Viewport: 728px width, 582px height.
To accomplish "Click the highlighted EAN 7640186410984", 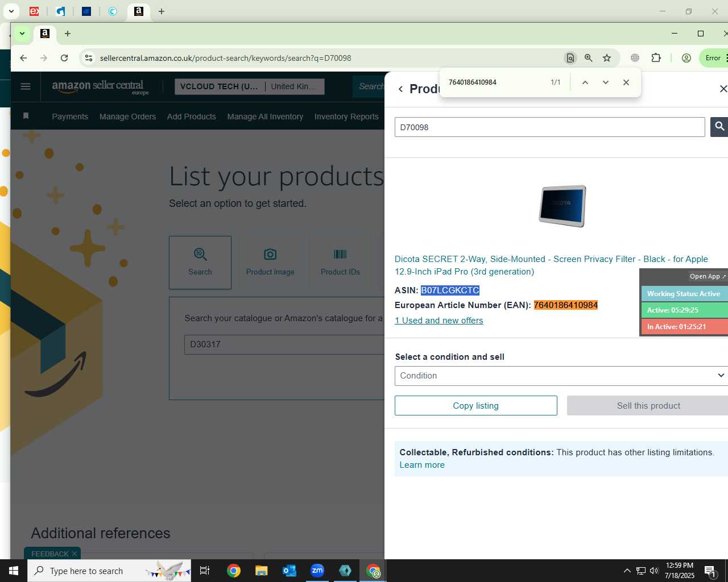I will (x=566, y=305).
